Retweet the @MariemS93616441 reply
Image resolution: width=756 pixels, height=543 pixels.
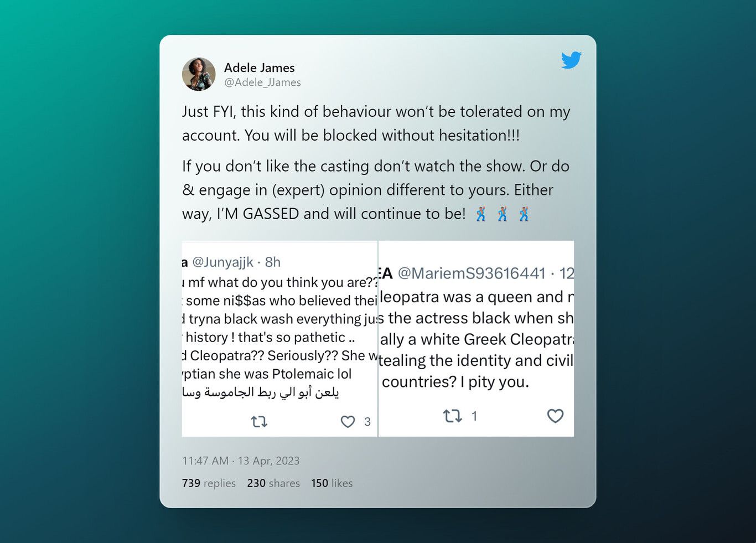coord(452,416)
